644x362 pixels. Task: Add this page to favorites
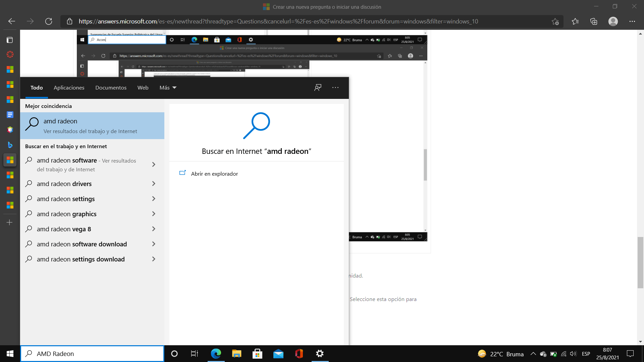pos(555,21)
